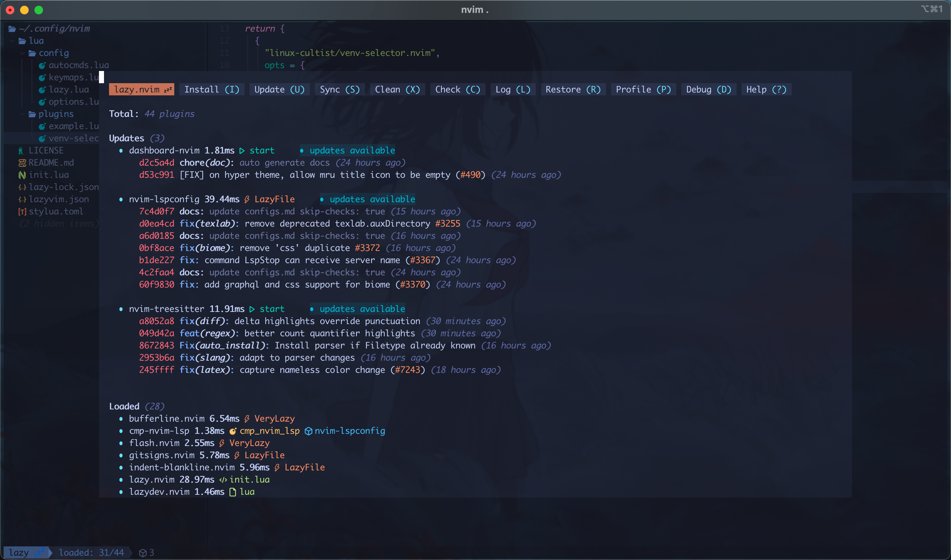Click commit hash d0ea4cd

(x=157, y=223)
